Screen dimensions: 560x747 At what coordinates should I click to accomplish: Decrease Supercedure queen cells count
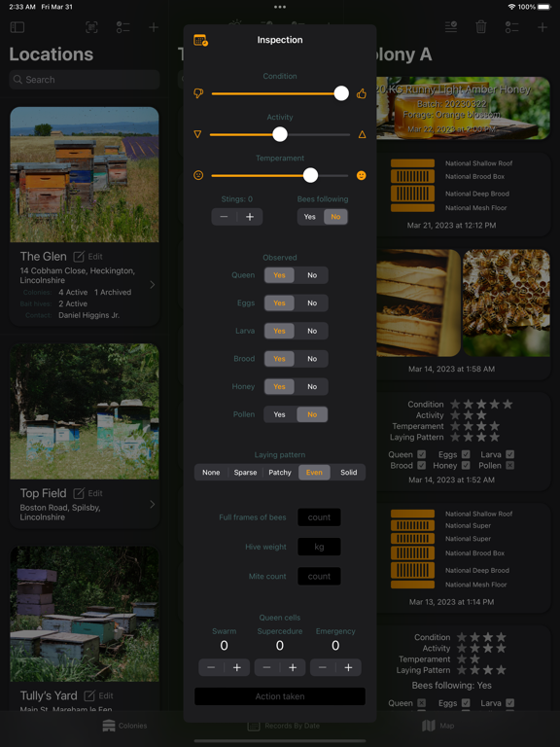pos(267,668)
